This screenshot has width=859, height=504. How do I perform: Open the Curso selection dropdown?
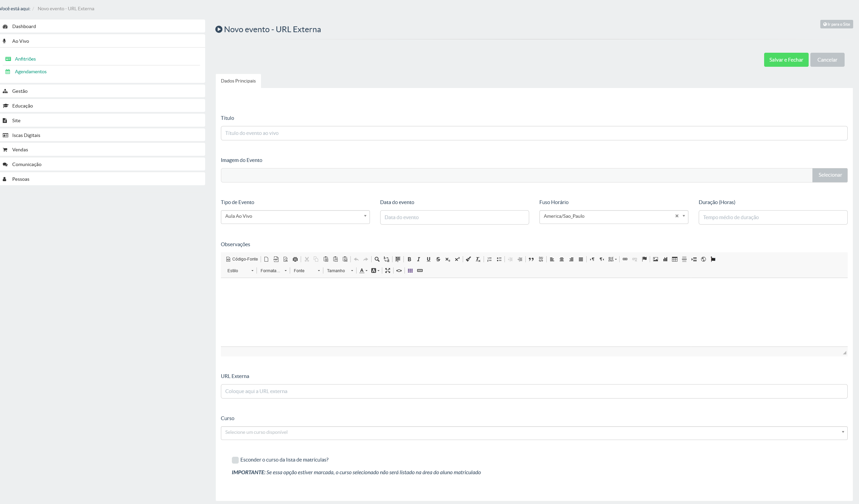(534, 433)
